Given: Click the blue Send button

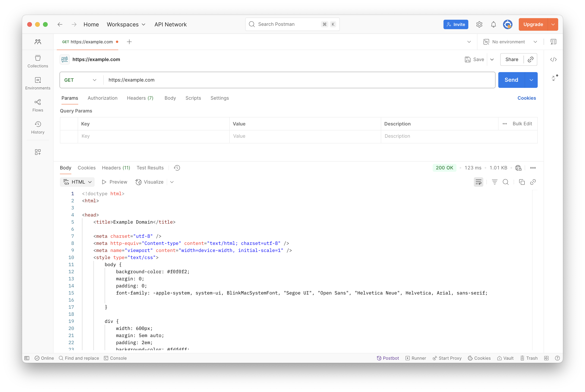Looking at the screenshot, I should (511, 80).
